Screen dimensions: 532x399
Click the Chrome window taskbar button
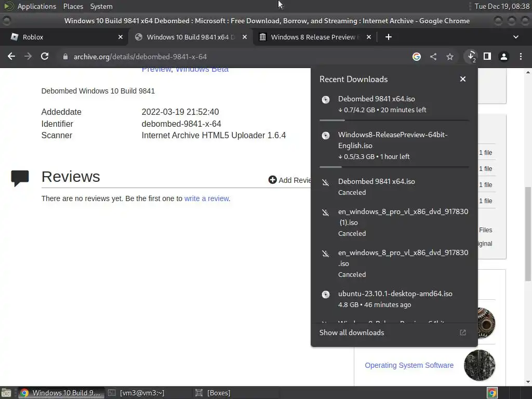click(60, 393)
